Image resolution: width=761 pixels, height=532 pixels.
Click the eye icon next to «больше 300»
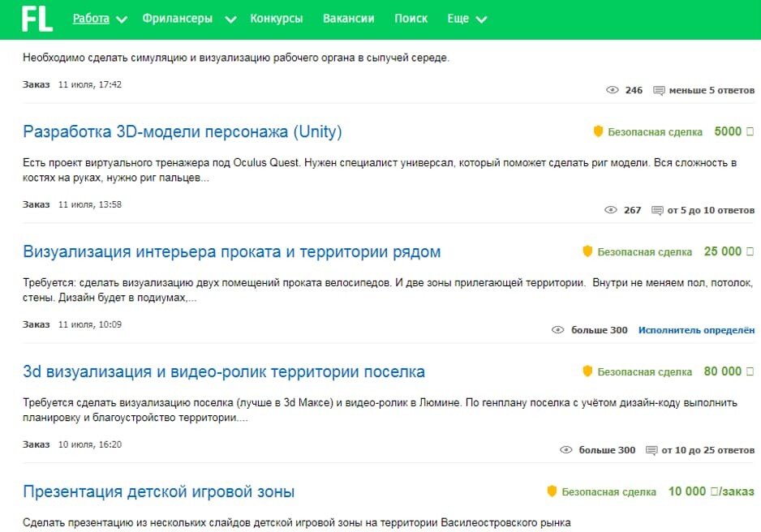pos(557,330)
